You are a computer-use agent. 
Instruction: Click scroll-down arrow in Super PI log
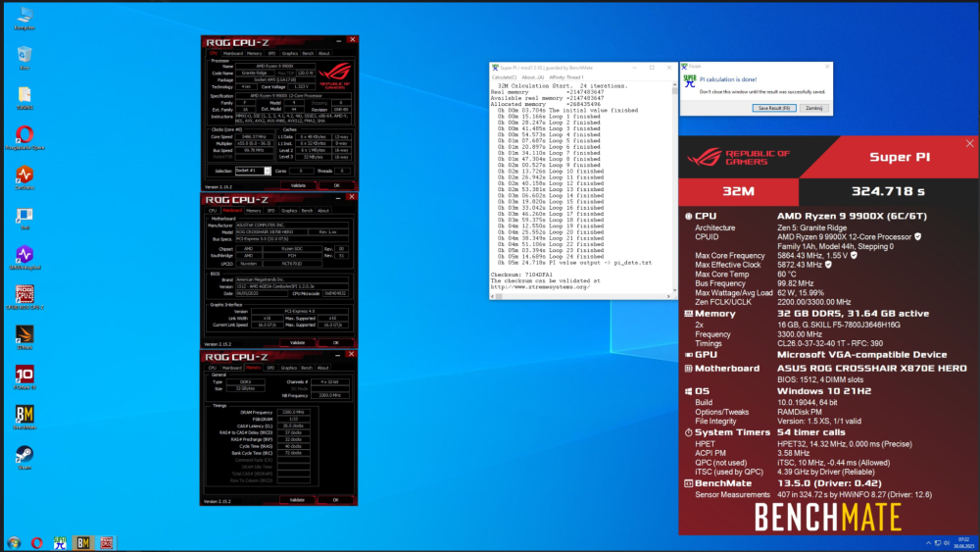click(674, 290)
